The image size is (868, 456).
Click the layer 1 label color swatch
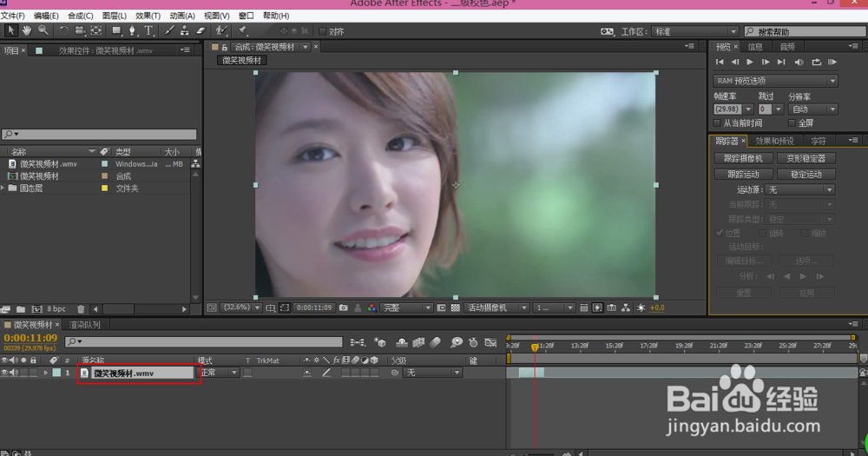click(x=56, y=373)
